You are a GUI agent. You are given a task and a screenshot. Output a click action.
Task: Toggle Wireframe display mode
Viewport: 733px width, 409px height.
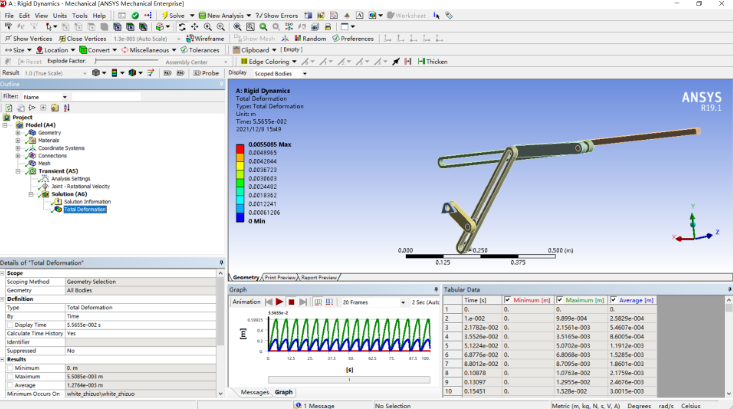coord(205,38)
